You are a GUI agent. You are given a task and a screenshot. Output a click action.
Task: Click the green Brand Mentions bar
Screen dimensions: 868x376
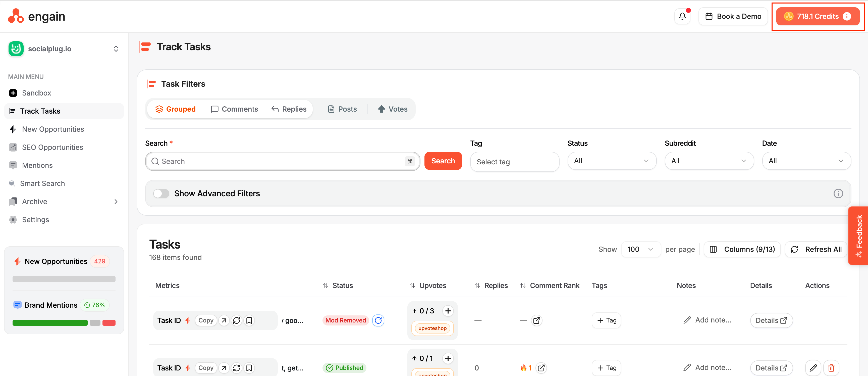coord(50,323)
